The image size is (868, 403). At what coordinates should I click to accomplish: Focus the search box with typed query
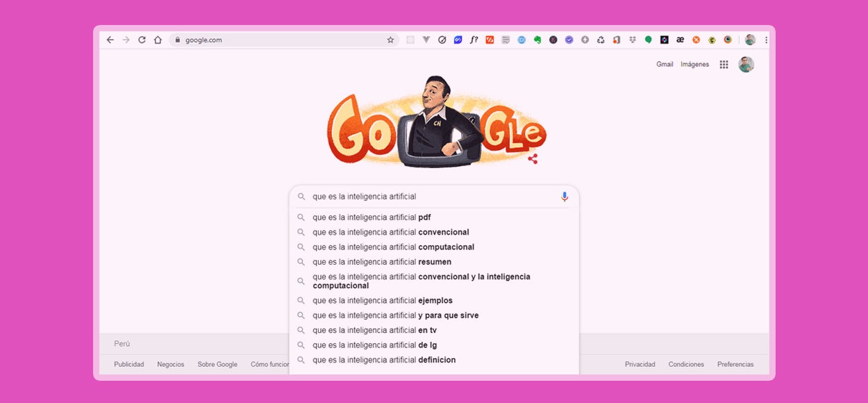pos(434,197)
